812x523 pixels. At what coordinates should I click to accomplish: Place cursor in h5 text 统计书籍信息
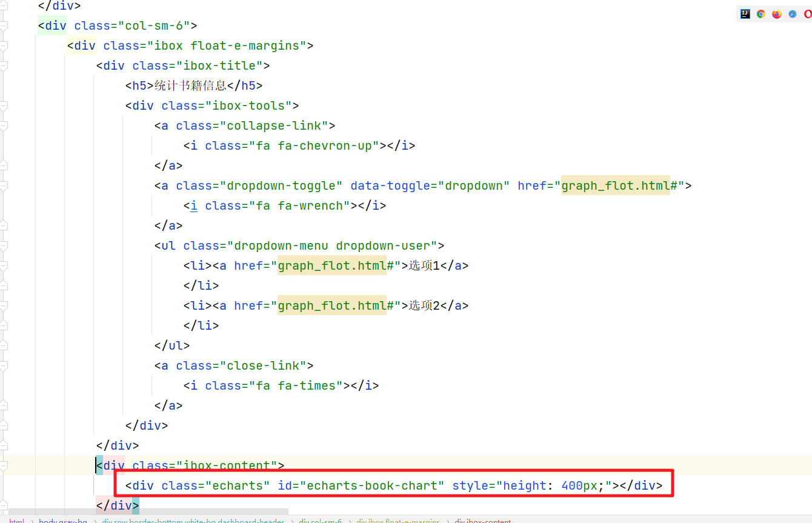(190, 85)
